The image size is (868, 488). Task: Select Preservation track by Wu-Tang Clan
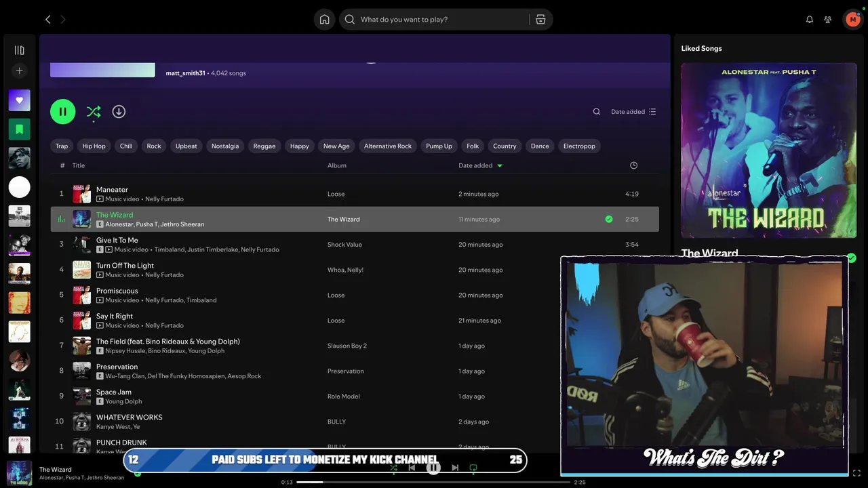[x=117, y=367]
